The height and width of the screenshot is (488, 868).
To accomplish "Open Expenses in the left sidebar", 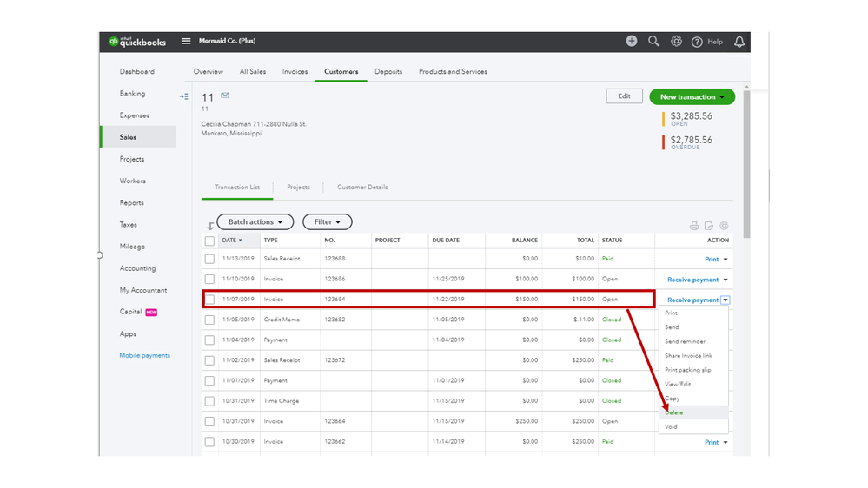I will (135, 115).
